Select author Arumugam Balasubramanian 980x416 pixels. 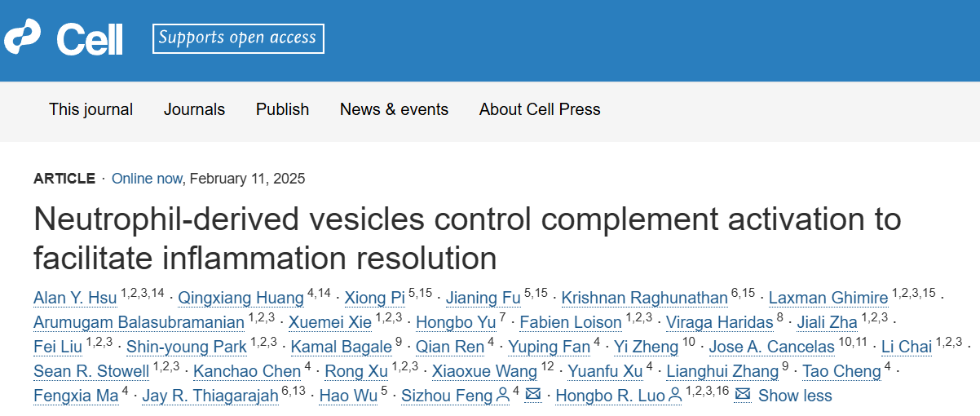(139, 322)
